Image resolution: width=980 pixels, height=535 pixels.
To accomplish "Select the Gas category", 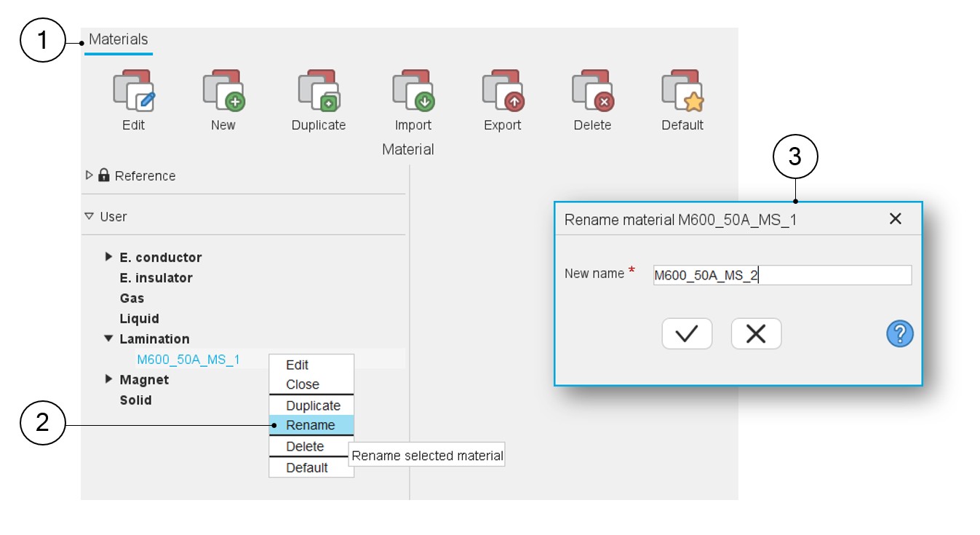I will pos(132,298).
